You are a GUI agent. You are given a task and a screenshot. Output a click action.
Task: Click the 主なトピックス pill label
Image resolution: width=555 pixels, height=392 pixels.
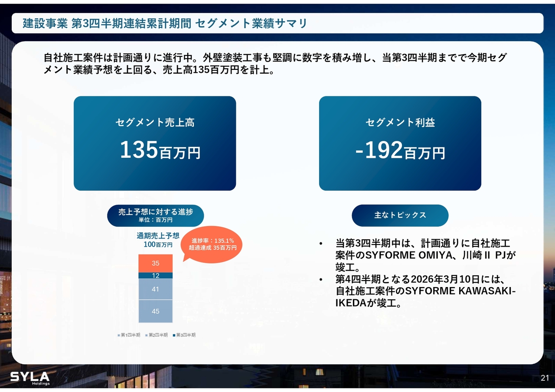400,216
